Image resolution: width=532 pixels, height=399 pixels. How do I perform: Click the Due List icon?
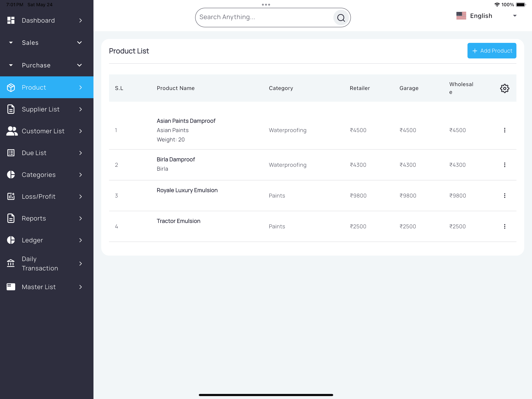11,153
